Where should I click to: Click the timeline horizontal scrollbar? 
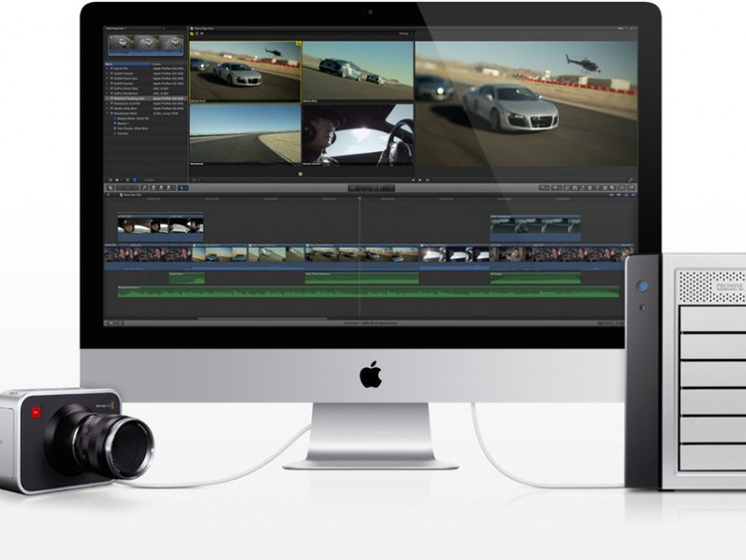click(263, 318)
